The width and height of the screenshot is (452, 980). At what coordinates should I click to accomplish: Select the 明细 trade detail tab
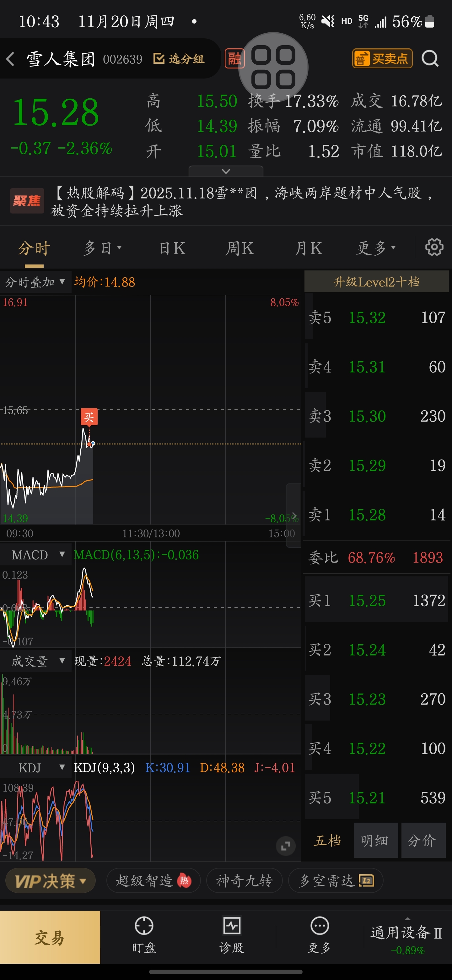click(x=376, y=840)
